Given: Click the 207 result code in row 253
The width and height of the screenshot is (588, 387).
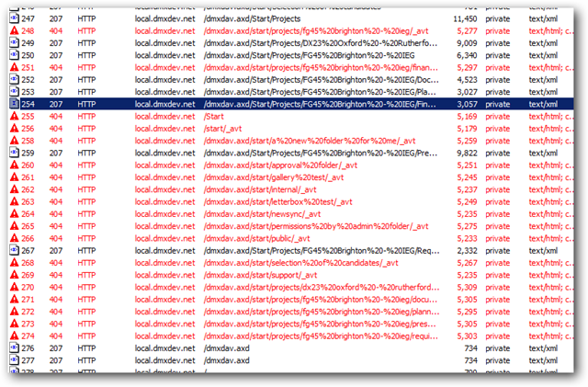Looking at the screenshot, I should [x=56, y=92].
